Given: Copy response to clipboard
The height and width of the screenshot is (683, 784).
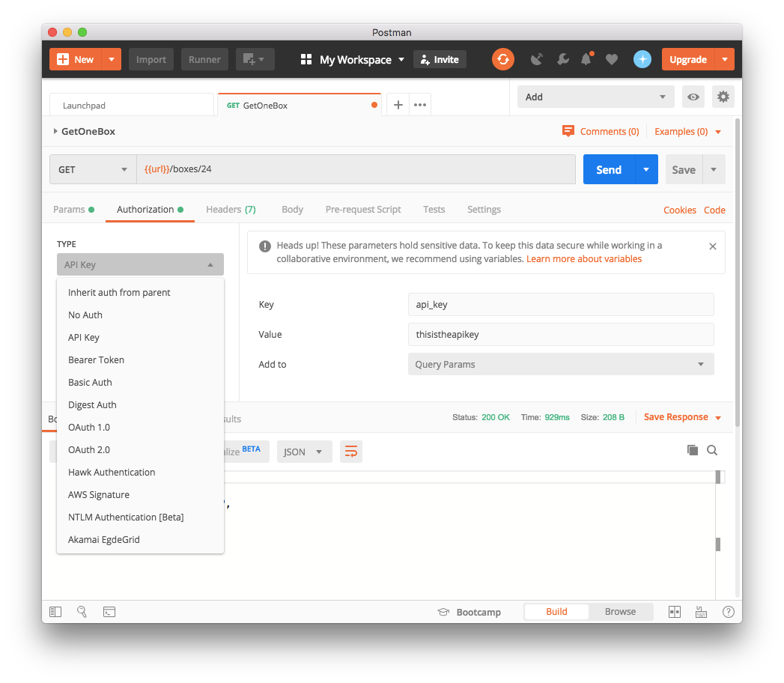Looking at the screenshot, I should tap(693, 450).
